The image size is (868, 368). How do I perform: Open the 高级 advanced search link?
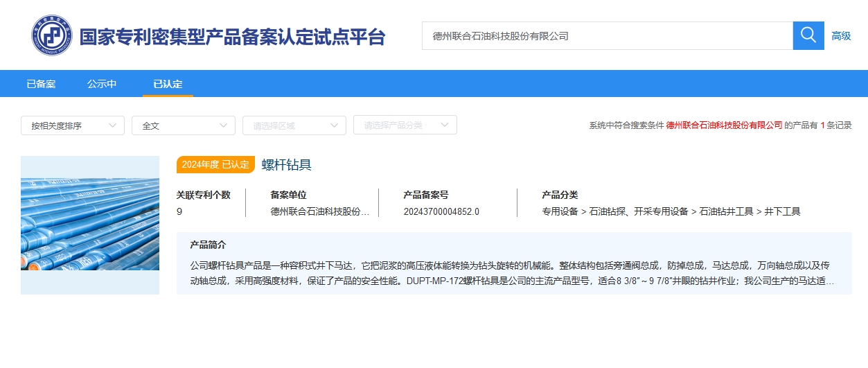click(841, 36)
